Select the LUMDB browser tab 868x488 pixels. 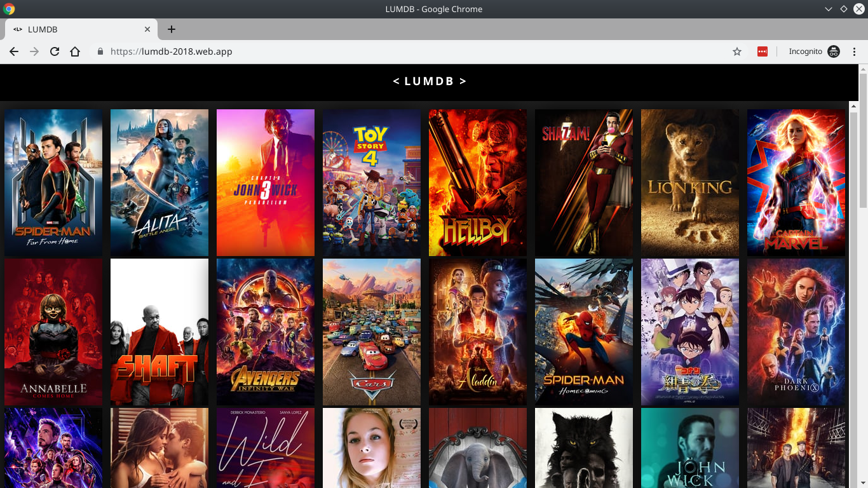[81, 29]
